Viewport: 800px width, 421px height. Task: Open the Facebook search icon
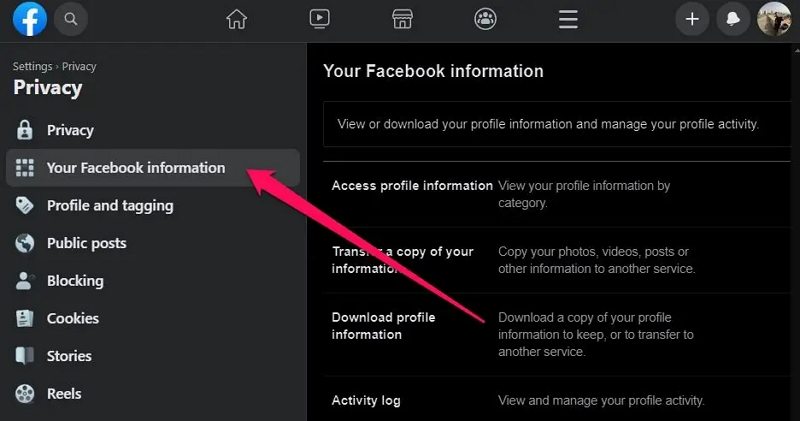(x=70, y=18)
